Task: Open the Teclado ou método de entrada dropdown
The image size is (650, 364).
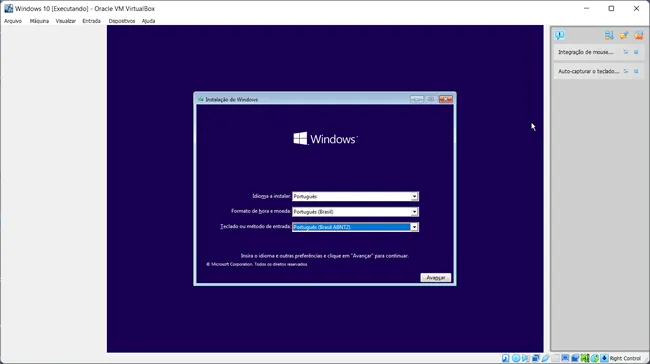Action: [414, 227]
